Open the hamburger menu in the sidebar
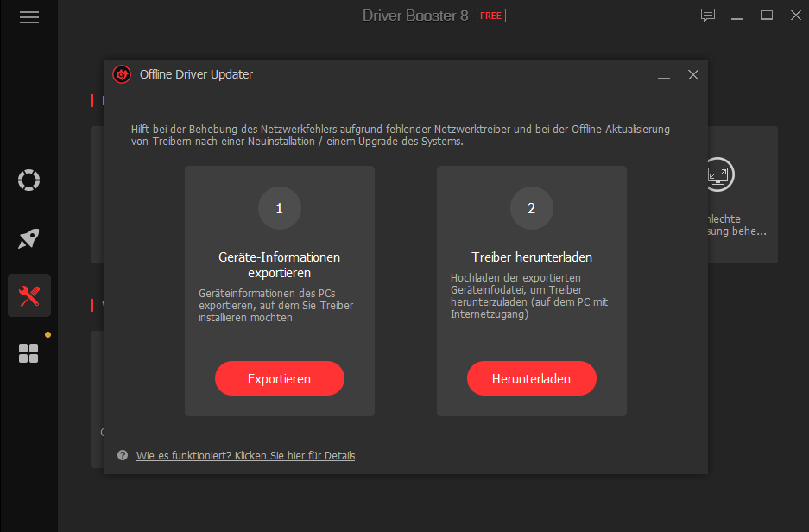 click(x=28, y=17)
